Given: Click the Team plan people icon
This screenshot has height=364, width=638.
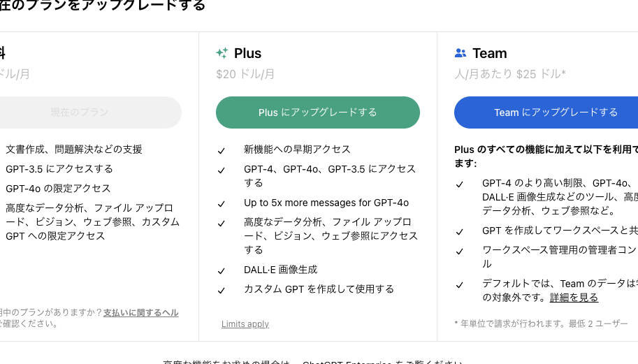Looking at the screenshot, I should 461,53.
